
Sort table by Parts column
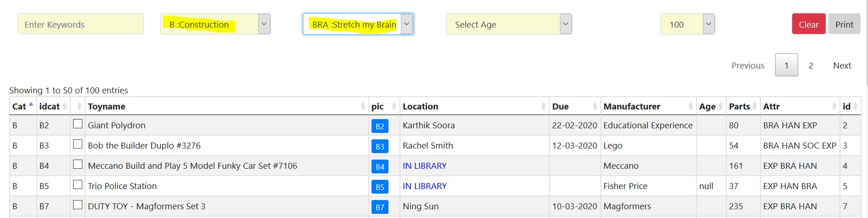tap(742, 106)
